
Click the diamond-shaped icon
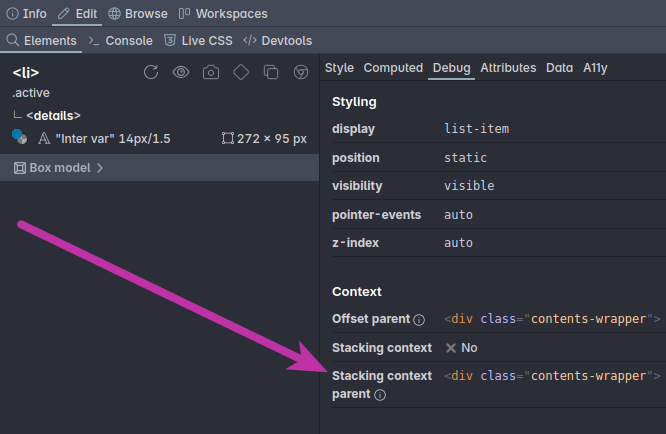(241, 72)
